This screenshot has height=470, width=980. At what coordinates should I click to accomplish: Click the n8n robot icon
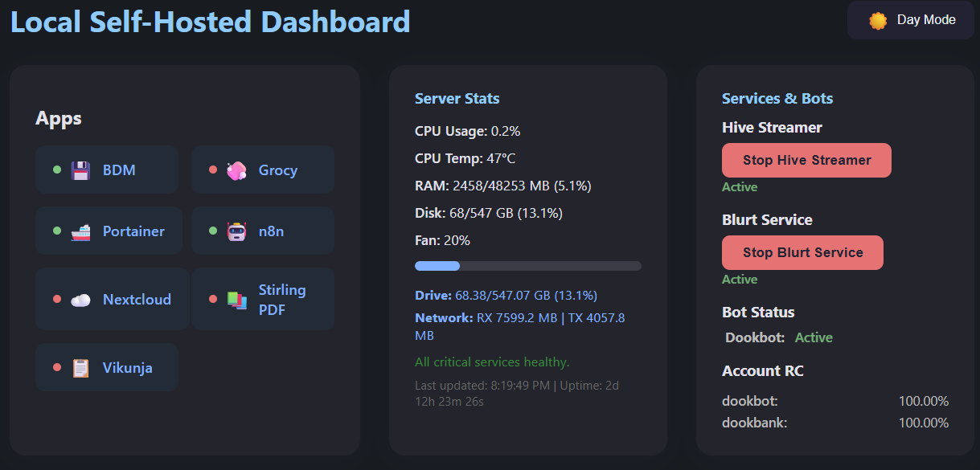click(x=236, y=231)
